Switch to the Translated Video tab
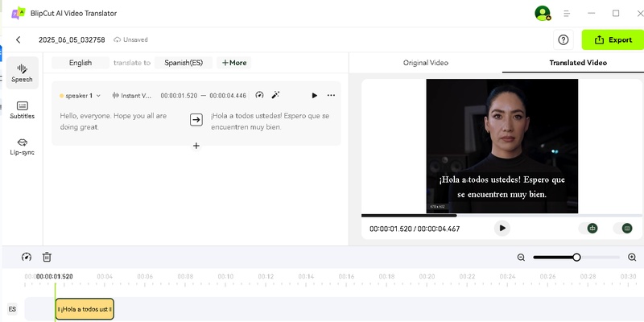This screenshot has height=322, width=644. (x=578, y=63)
